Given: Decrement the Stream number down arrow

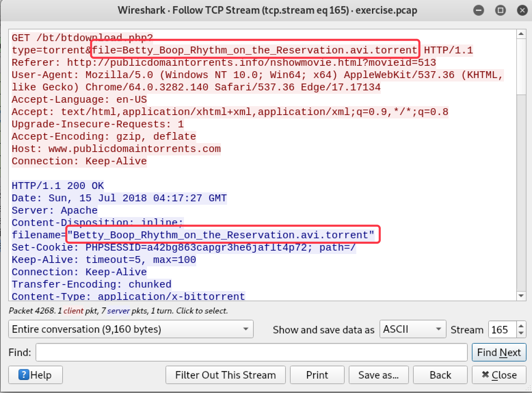Looking at the screenshot, I should click(521, 333).
